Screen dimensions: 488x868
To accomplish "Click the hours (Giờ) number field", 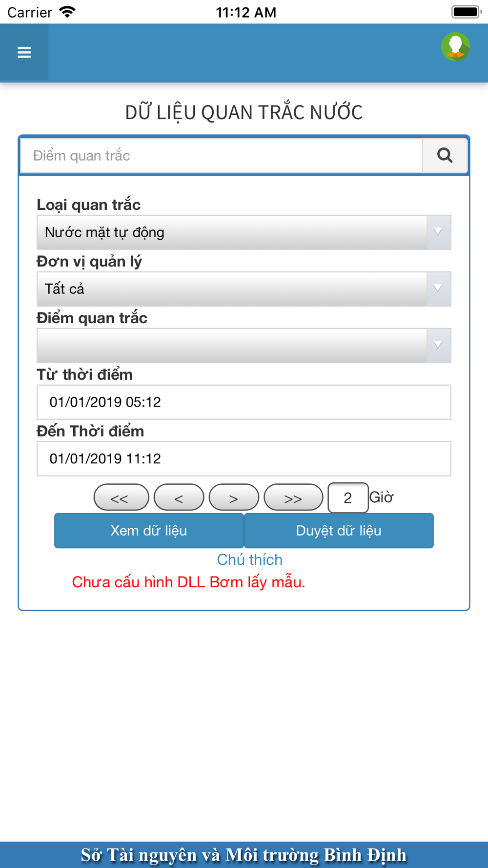I will coord(348,498).
